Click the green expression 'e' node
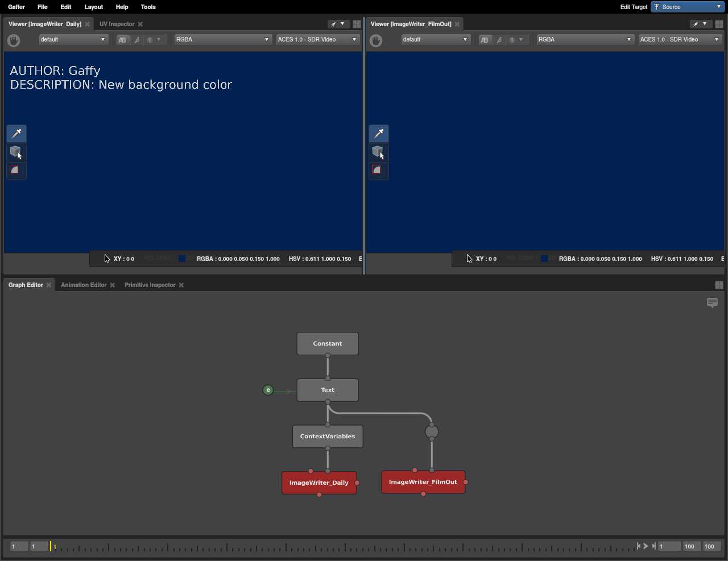 (x=268, y=390)
